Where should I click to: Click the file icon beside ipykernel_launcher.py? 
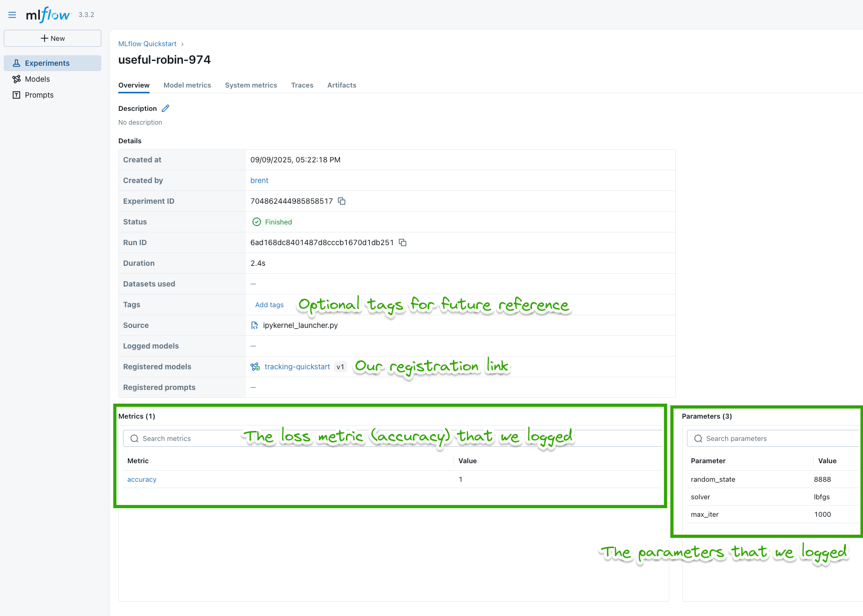click(254, 325)
